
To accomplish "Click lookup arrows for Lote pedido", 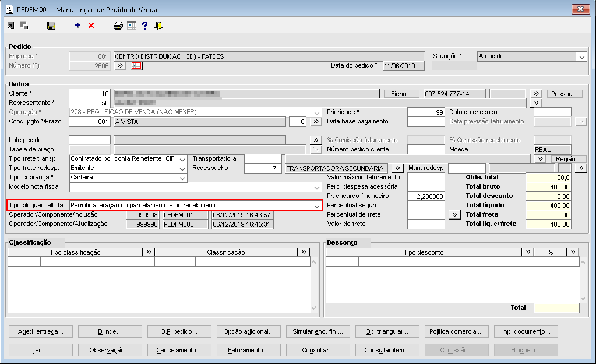I will (316, 140).
